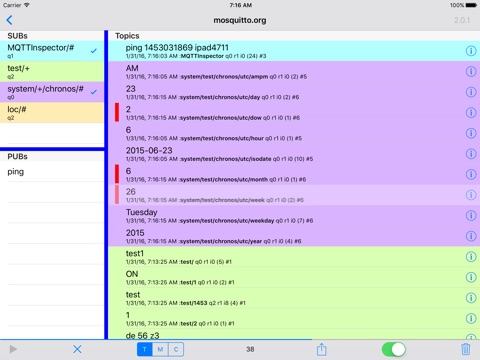Show info for the Tuesday weekday topic
The width and height of the screenshot is (480, 360).
click(471, 216)
